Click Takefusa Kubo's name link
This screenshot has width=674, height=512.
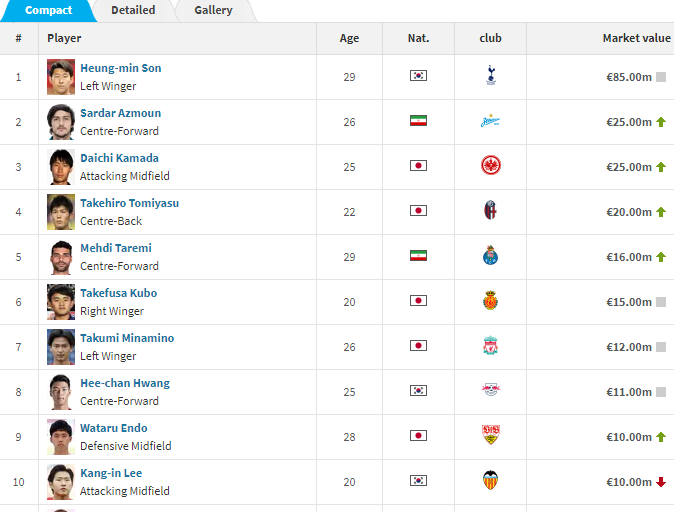pos(118,293)
